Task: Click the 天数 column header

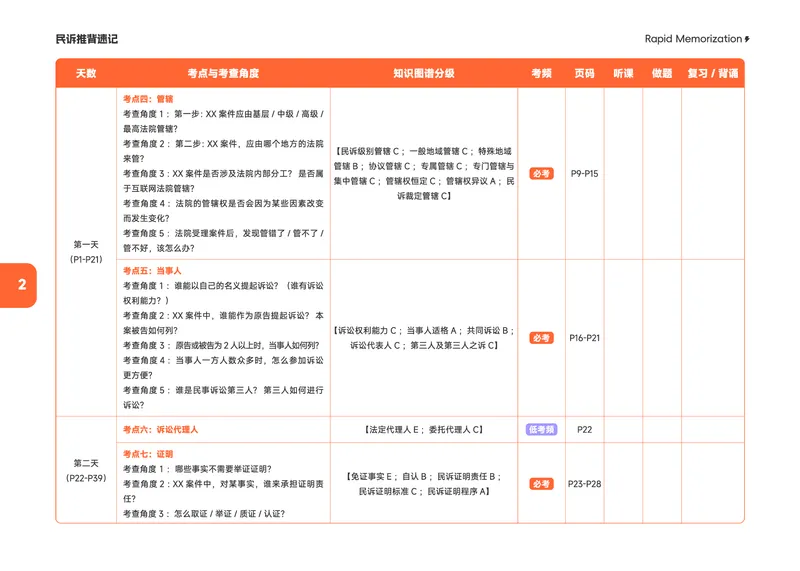Action: [86, 73]
